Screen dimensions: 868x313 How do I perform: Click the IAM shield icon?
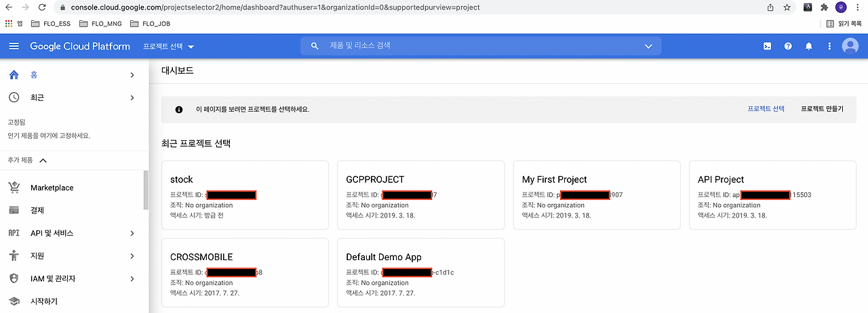(14, 278)
